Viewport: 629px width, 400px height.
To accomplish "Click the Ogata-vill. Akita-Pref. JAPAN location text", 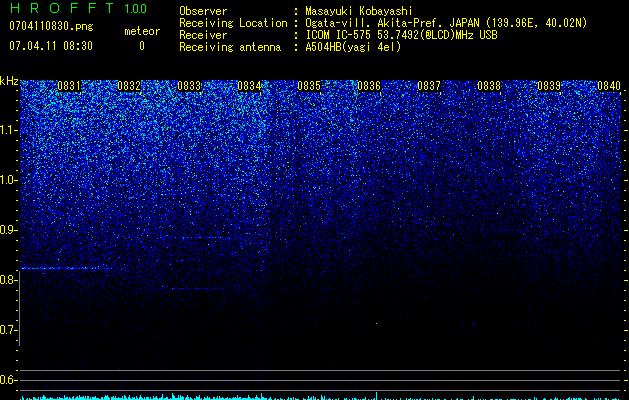I will [x=446, y=23].
